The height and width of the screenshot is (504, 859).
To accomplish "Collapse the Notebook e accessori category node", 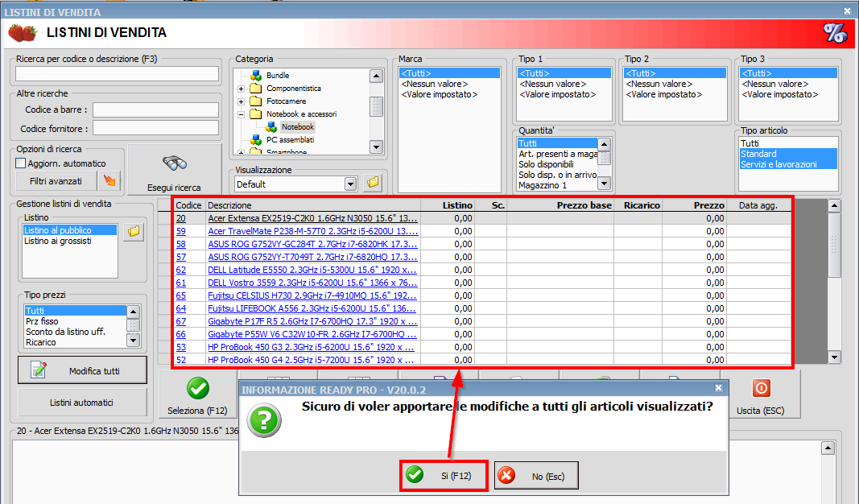I will pos(241,114).
